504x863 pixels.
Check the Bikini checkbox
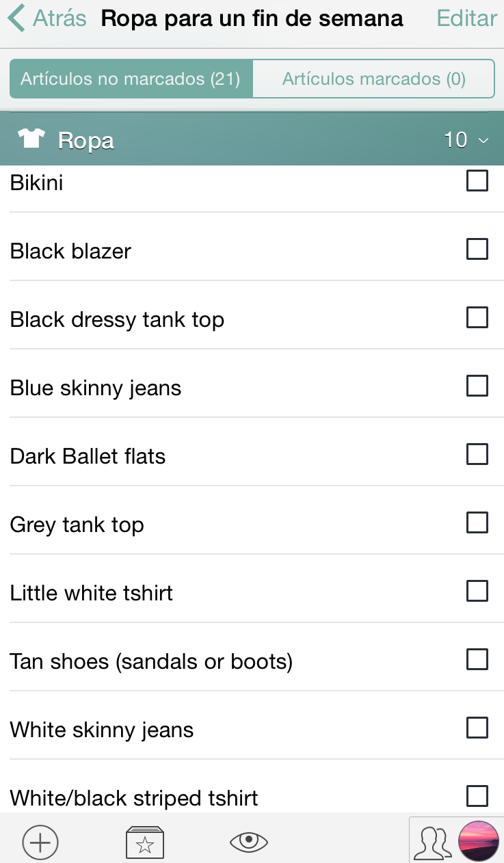pos(477,181)
